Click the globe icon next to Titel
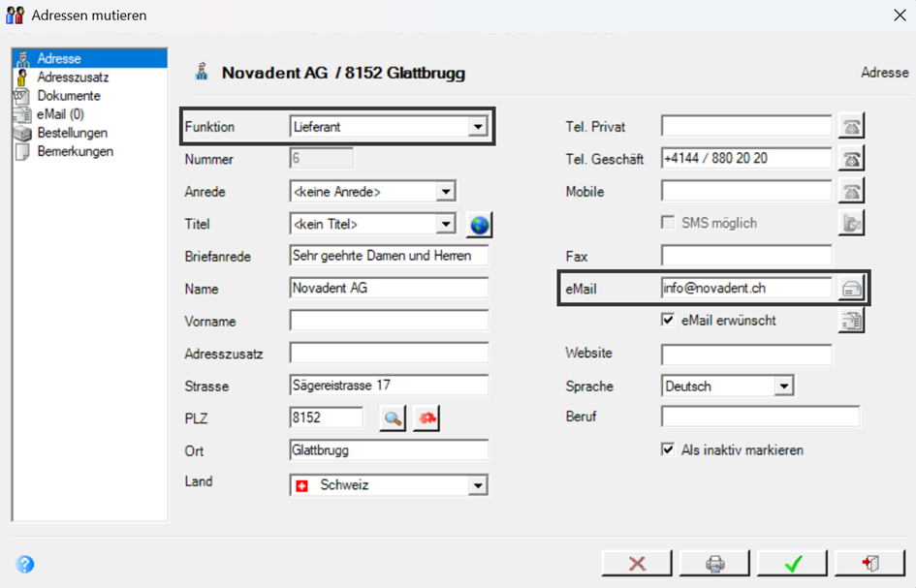This screenshot has width=916, height=588. (x=479, y=225)
